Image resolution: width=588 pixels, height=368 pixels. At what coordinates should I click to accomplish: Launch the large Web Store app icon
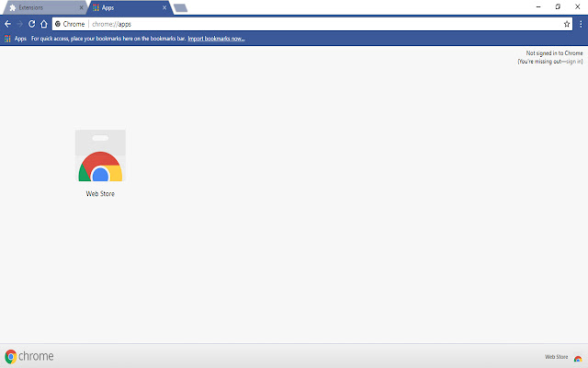click(100, 155)
